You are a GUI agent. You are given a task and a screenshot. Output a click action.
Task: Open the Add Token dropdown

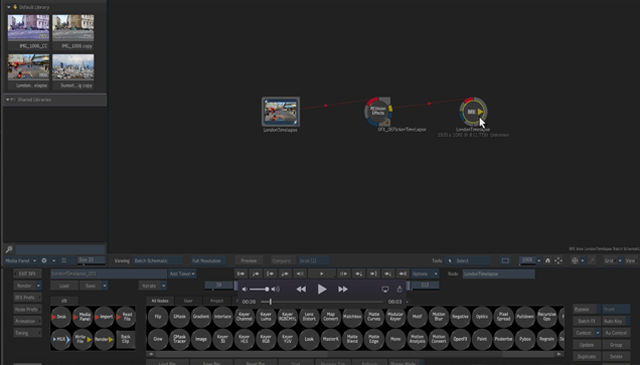(x=182, y=274)
